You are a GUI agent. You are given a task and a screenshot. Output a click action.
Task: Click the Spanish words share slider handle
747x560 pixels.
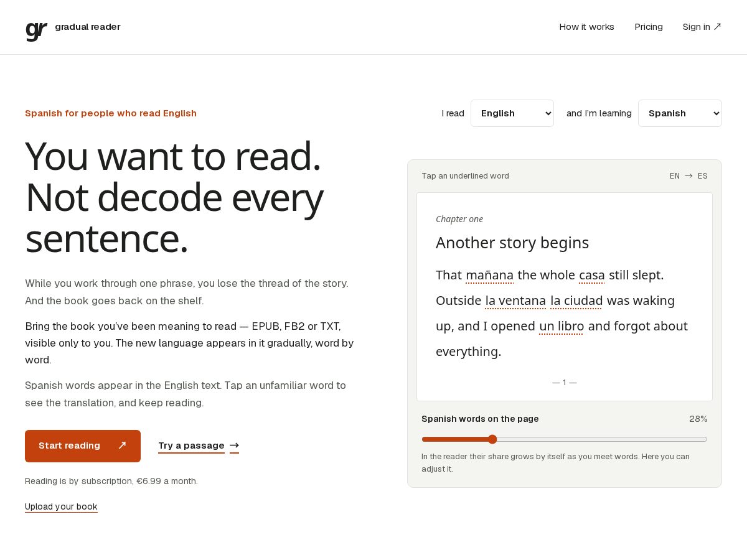point(492,439)
